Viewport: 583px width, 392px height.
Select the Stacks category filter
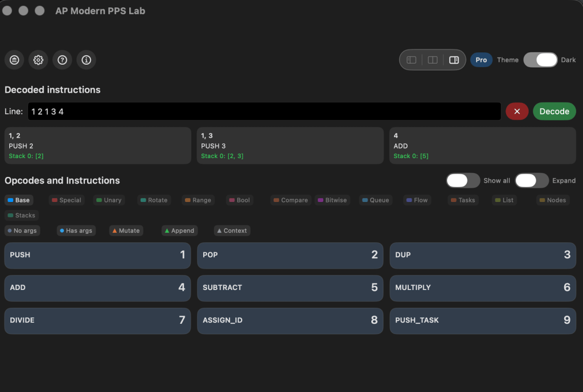[22, 215]
